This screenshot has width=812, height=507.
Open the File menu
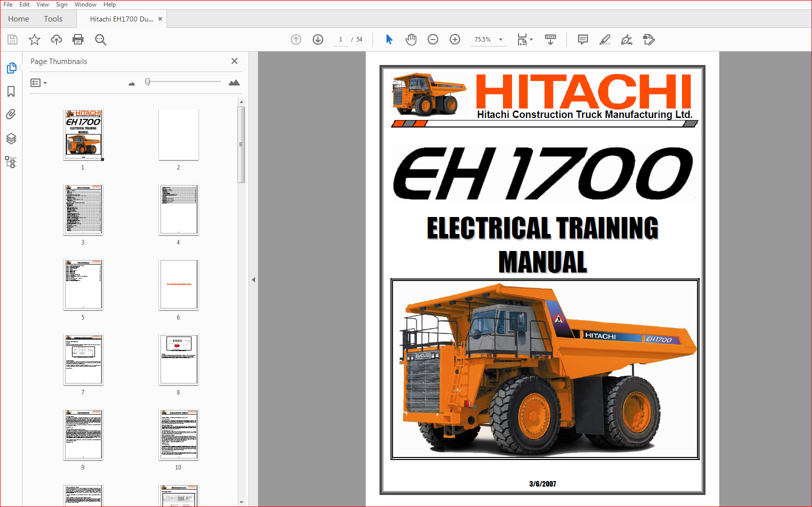pos(8,4)
